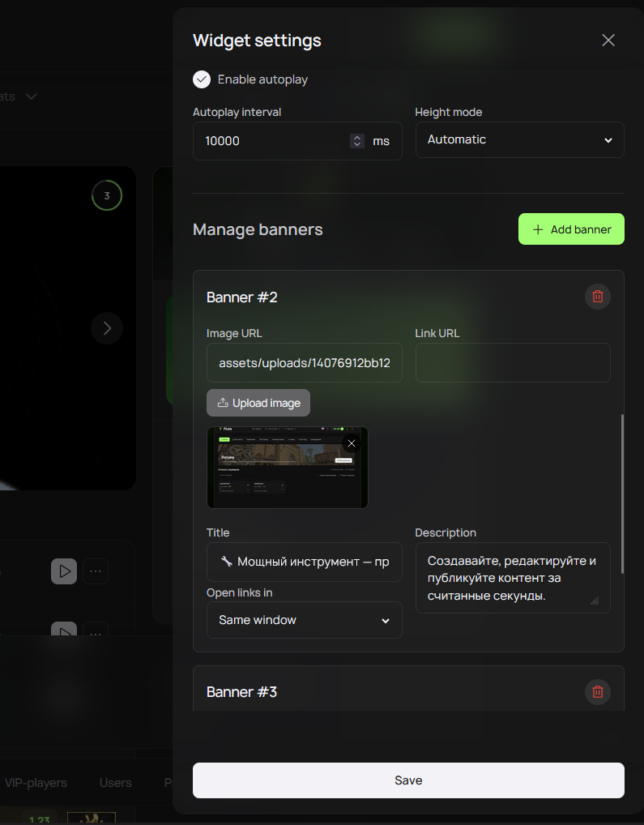Click the Autoplay interval stepper arrows

tap(357, 141)
